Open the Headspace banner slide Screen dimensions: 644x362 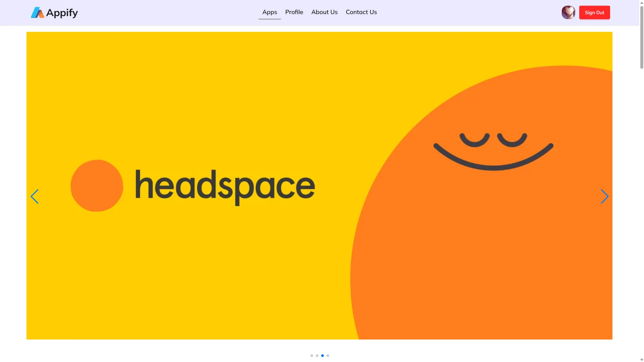[x=319, y=186]
